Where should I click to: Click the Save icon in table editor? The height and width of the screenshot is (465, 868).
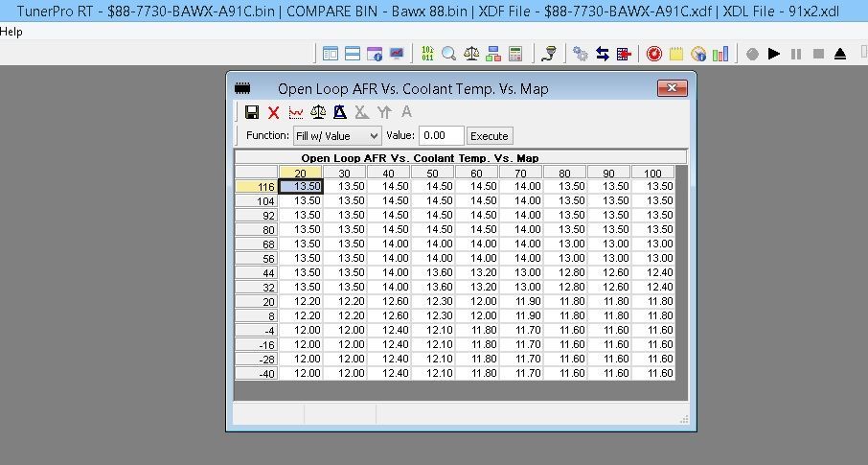252,113
